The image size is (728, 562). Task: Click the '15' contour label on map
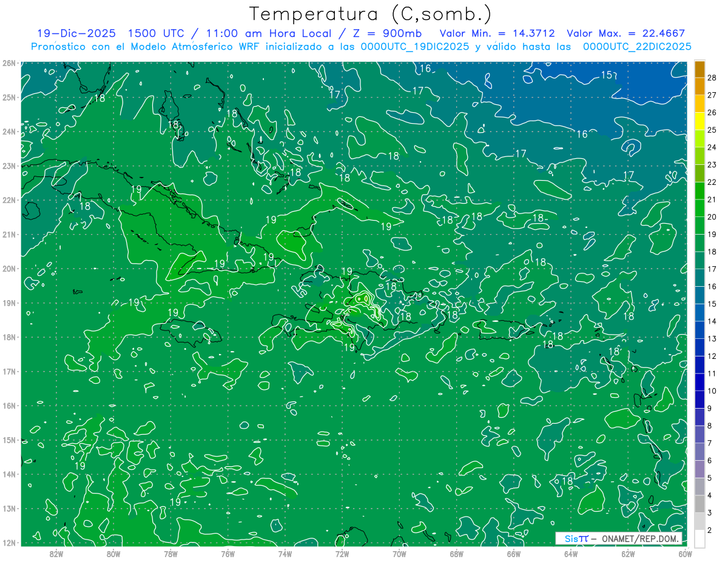606,75
